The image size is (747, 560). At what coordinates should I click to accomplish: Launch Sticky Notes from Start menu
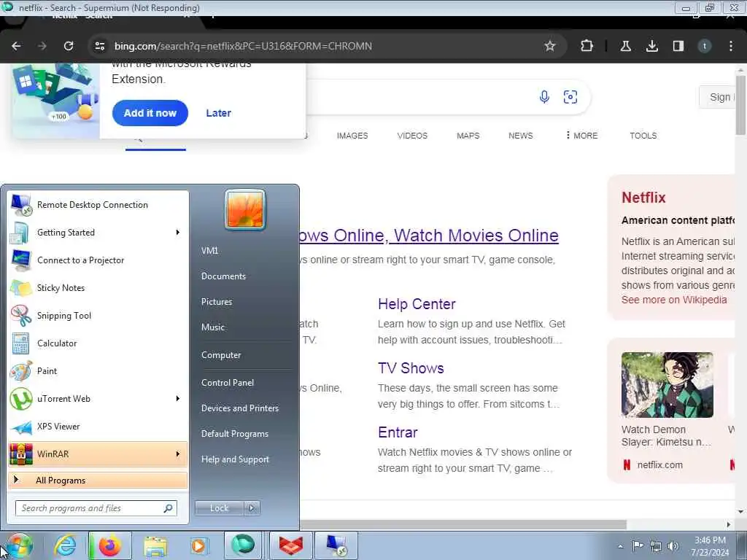pyautogui.click(x=98, y=288)
